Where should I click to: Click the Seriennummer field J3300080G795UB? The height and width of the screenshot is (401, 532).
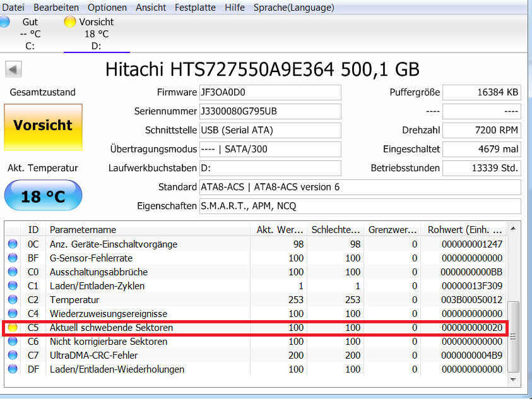(270, 111)
